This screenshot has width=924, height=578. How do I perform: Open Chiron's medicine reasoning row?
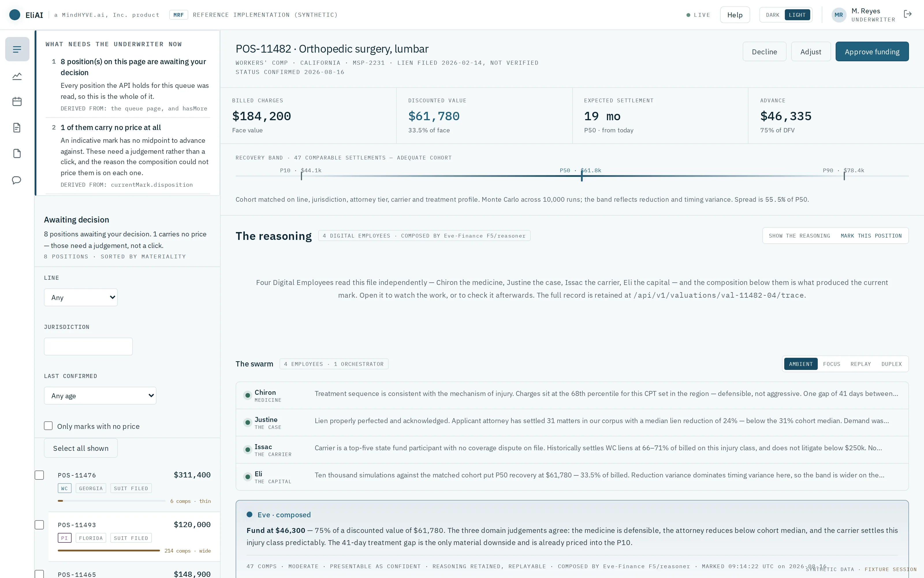pos(572,396)
